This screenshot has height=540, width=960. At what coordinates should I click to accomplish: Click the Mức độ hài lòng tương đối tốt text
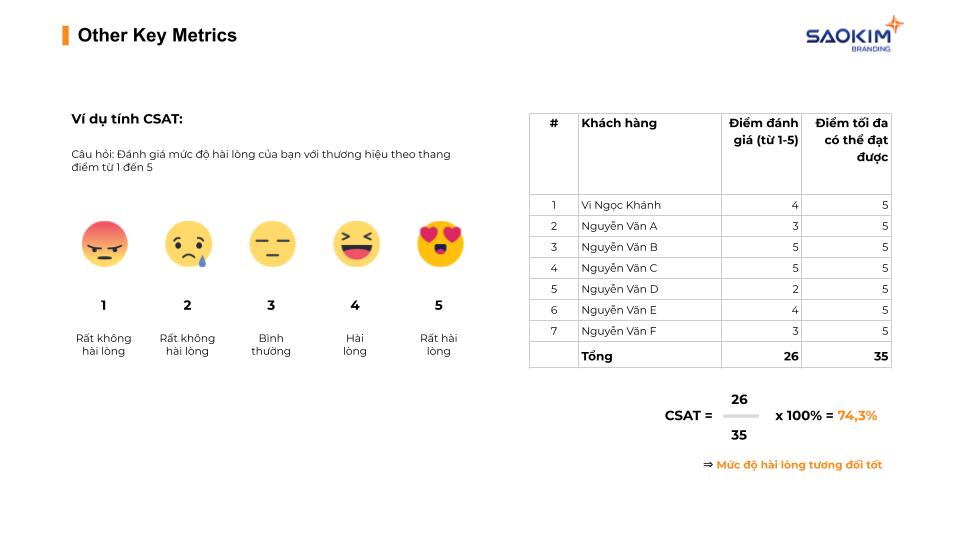[x=799, y=465]
